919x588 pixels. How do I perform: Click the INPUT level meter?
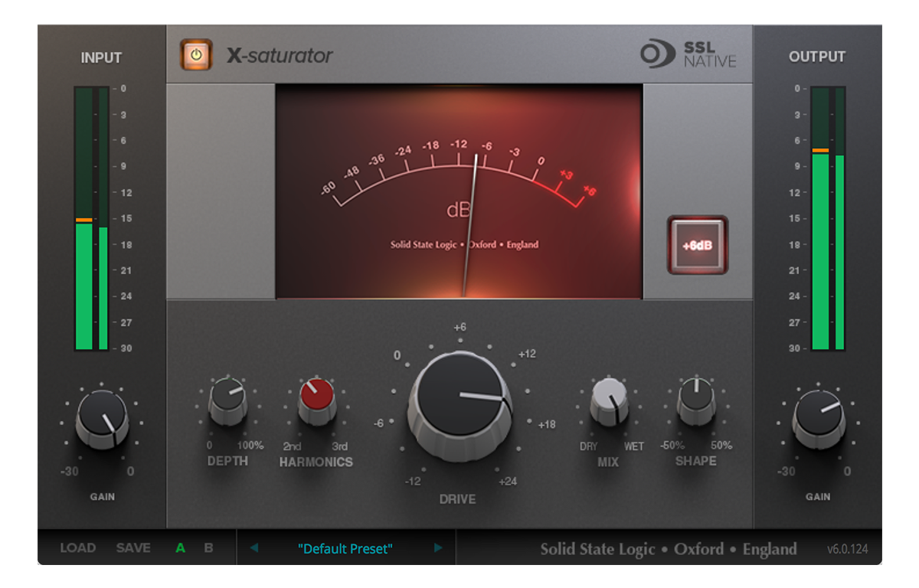[x=91, y=218]
